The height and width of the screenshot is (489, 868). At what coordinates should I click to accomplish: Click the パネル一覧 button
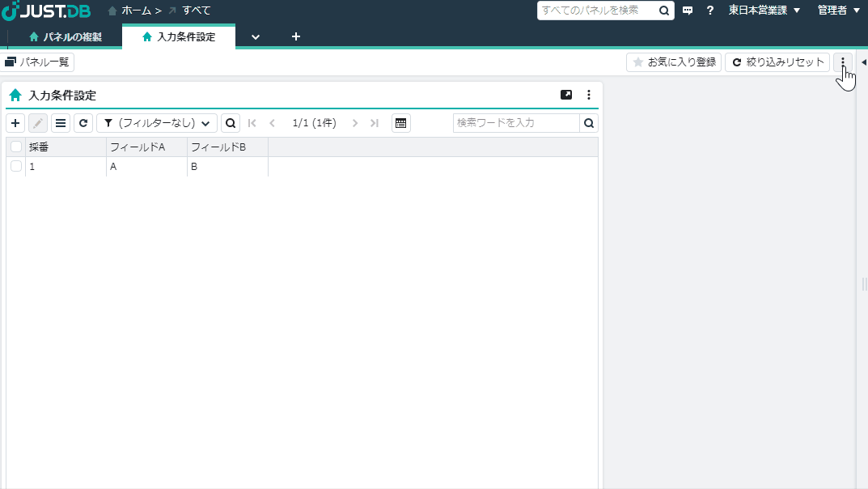(37, 62)
